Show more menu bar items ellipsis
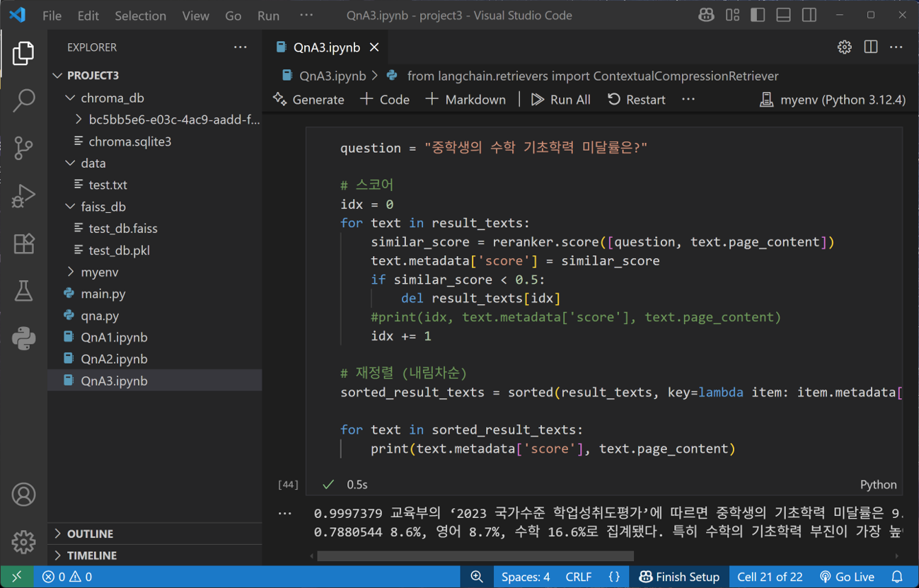The image size is (919, 588). 306,16
